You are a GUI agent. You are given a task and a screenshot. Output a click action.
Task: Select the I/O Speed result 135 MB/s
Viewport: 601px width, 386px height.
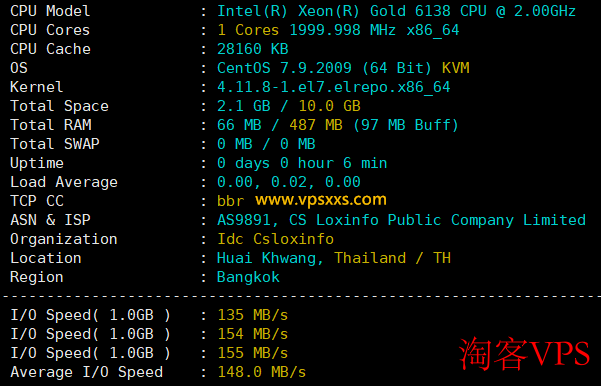coord(253,315)
